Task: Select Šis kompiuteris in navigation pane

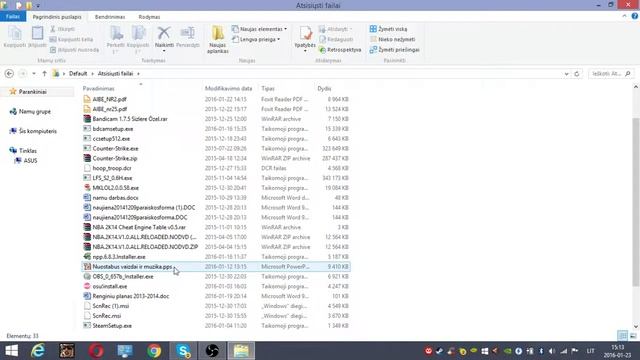Action: (x=38, y=131)
